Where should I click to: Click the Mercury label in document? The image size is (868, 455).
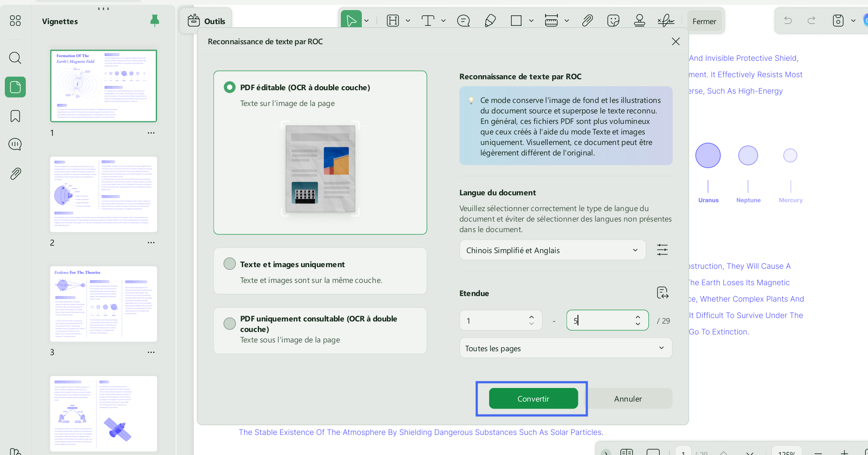point(791,200)
